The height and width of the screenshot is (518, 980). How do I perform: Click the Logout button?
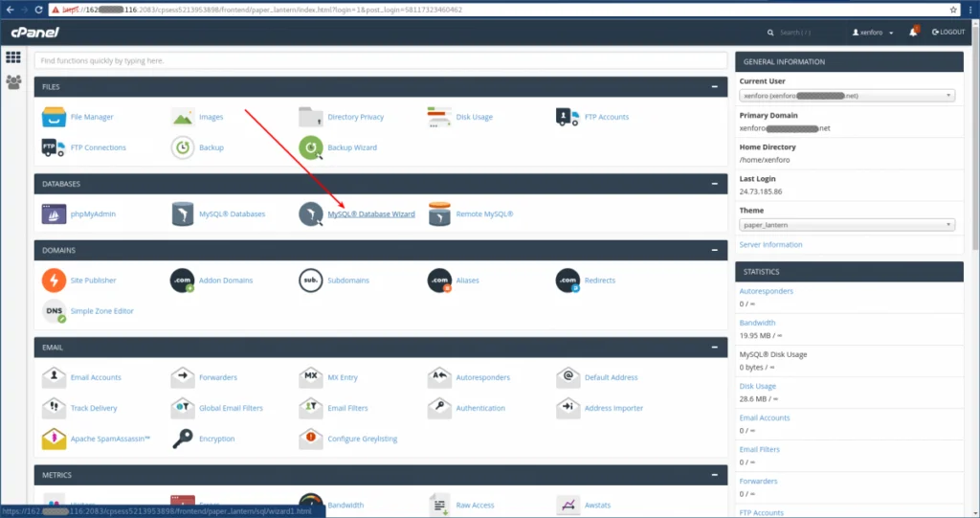(948, 32)
